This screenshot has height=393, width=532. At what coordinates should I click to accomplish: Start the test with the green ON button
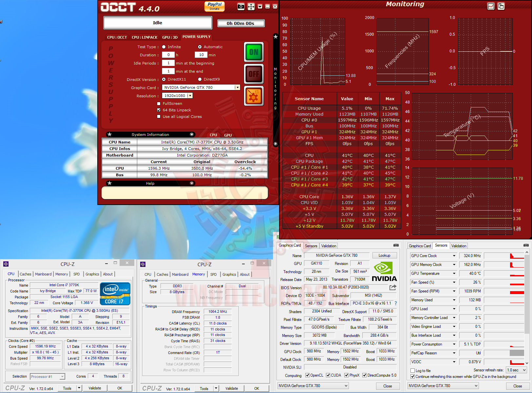coord(254,52)
